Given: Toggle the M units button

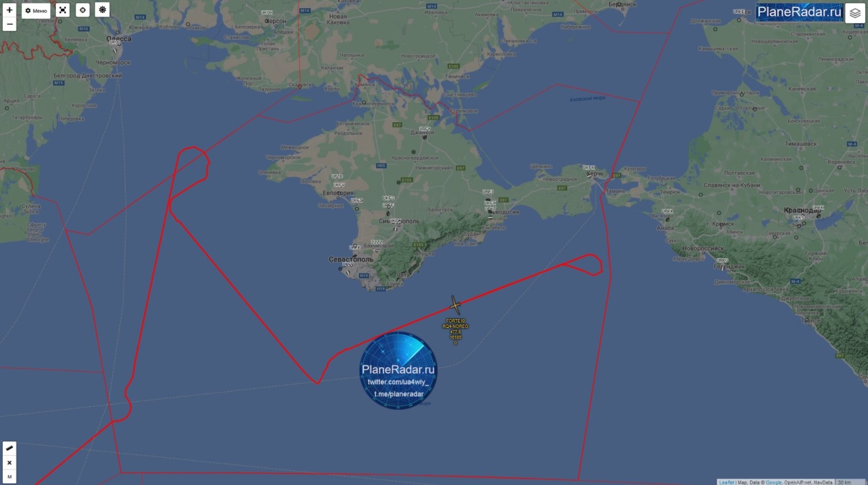Looking at the screenshot, I should (x=9, y=477).
